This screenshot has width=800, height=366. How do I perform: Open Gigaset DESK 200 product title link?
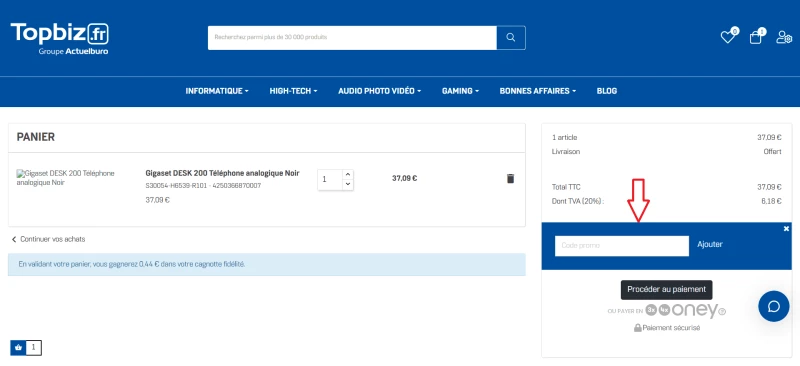point(222,173)
